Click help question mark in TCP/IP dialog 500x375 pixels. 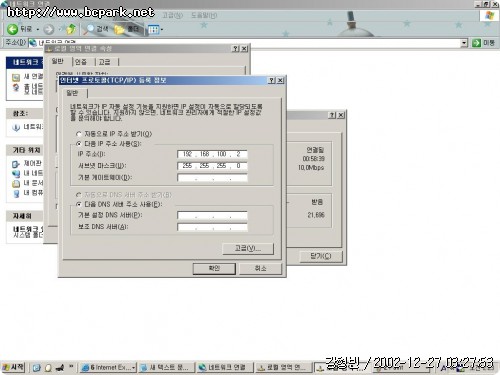click(x=272, y=80)
